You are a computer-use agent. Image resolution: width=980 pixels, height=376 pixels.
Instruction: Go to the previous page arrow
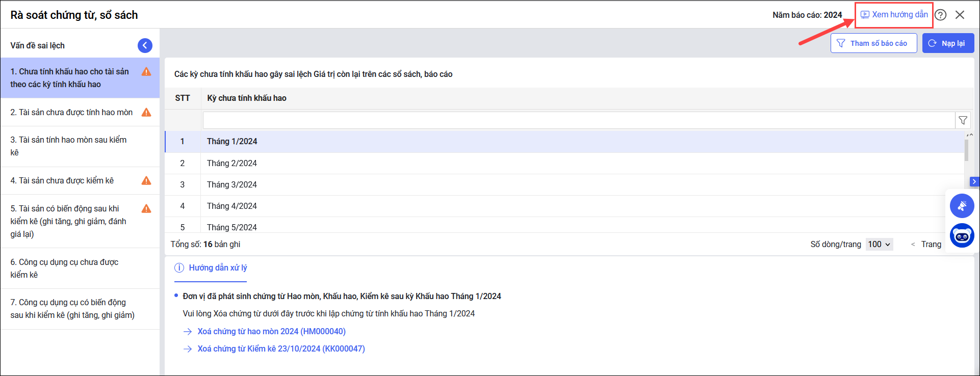click(x=913, y=245)
